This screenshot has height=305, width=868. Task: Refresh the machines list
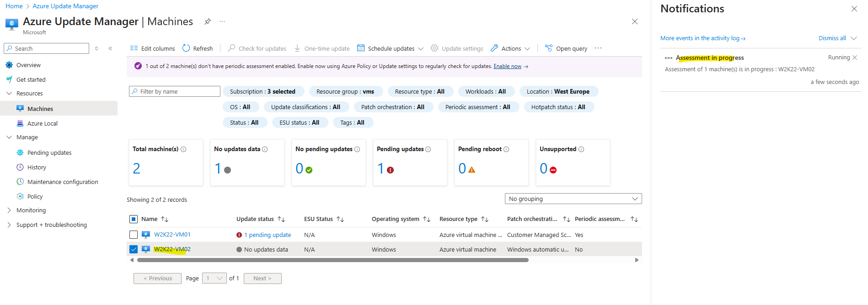(198, 48)
